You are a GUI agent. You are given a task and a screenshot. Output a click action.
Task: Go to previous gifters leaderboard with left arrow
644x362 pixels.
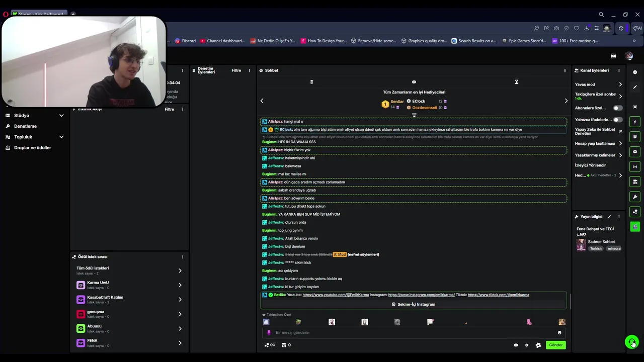click(262, 101)
